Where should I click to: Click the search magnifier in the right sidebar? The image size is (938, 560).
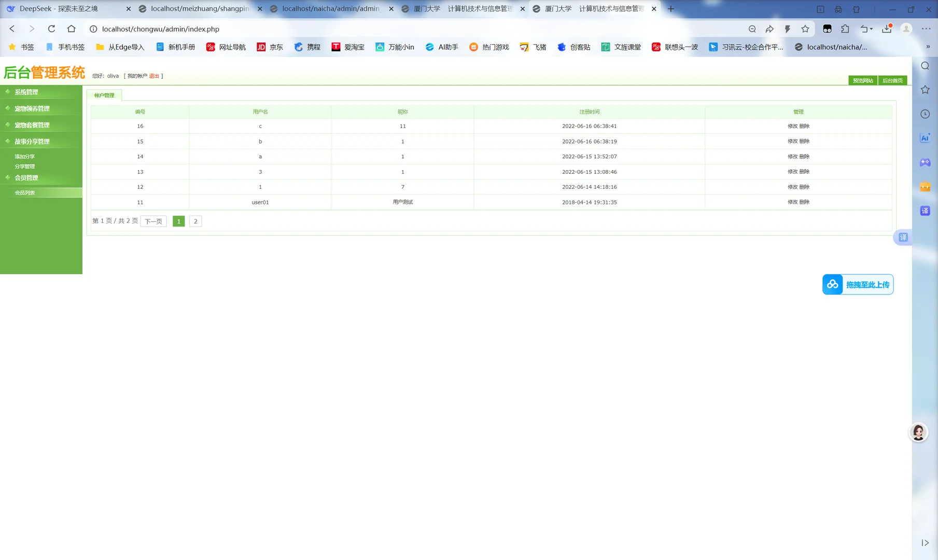pos(925,65)
